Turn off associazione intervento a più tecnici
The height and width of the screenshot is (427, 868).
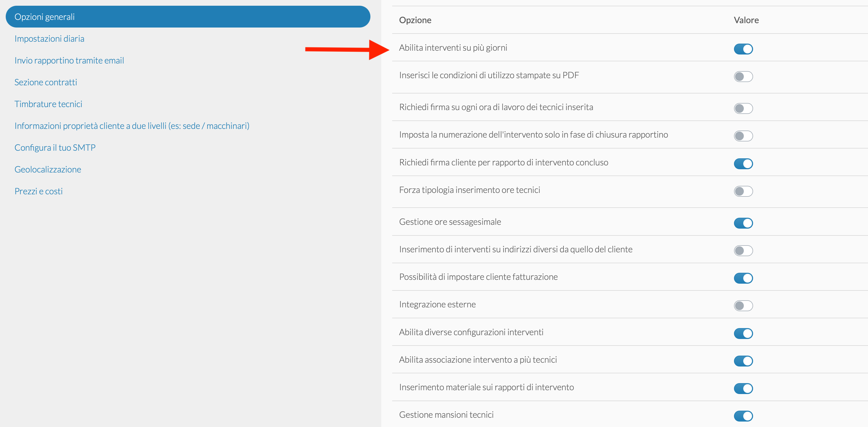point(743,361)
